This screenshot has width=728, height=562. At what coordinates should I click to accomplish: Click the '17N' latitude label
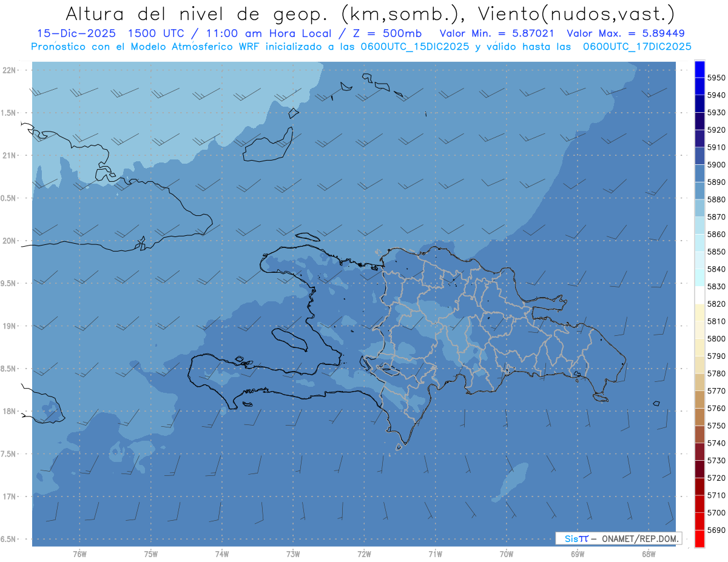9,497
